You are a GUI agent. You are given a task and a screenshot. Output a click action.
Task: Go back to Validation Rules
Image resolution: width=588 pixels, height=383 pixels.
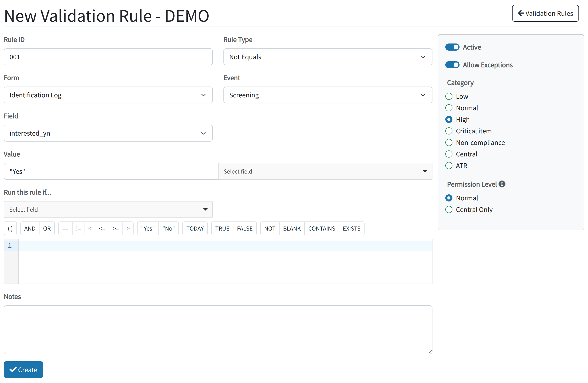pos(545,13)
